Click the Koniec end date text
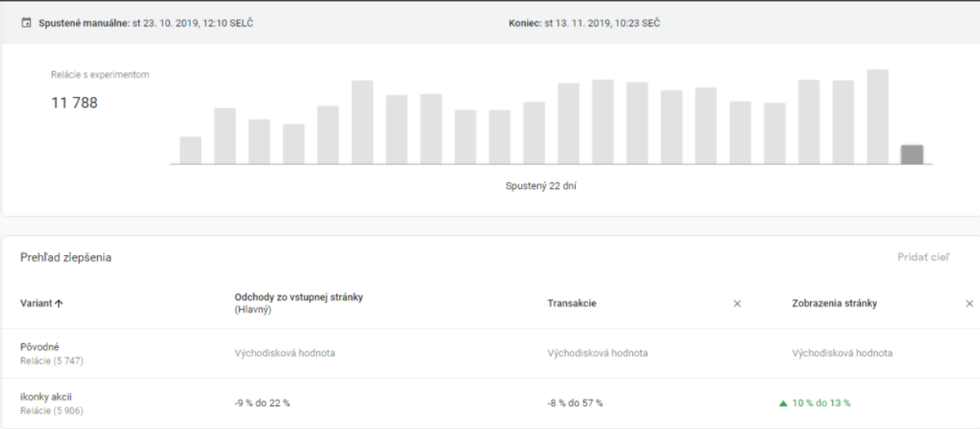 click(584, 23)
